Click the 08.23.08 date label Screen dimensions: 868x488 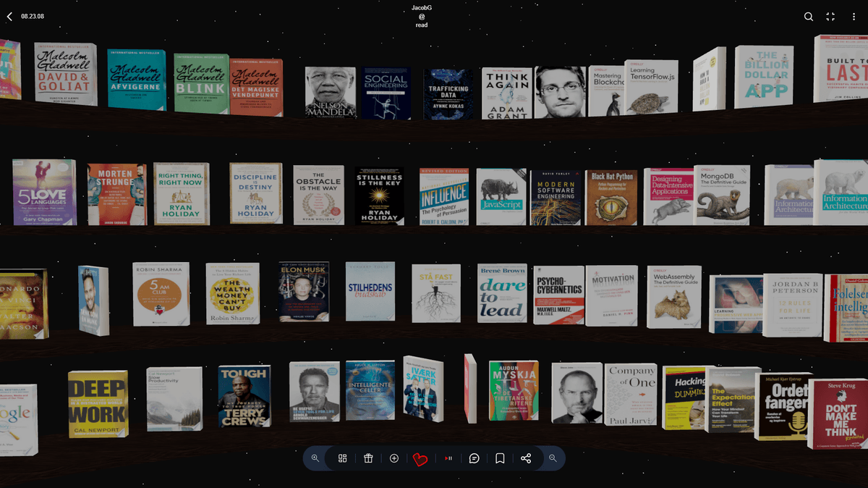33,16
